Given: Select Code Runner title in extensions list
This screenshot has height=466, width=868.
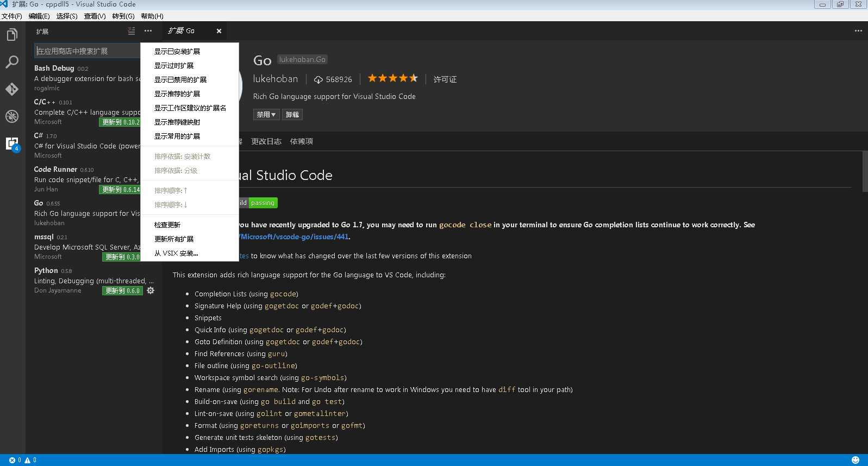Looking at the screenshot, I should 55,169.
